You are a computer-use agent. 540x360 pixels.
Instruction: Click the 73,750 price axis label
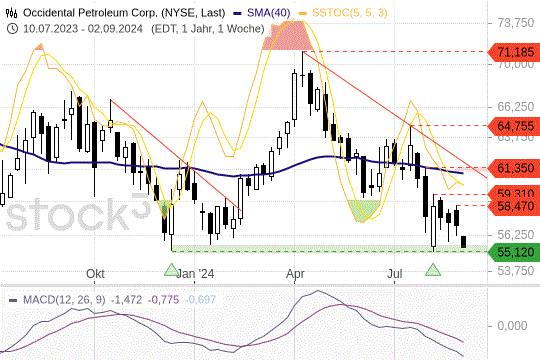(516, 23)
